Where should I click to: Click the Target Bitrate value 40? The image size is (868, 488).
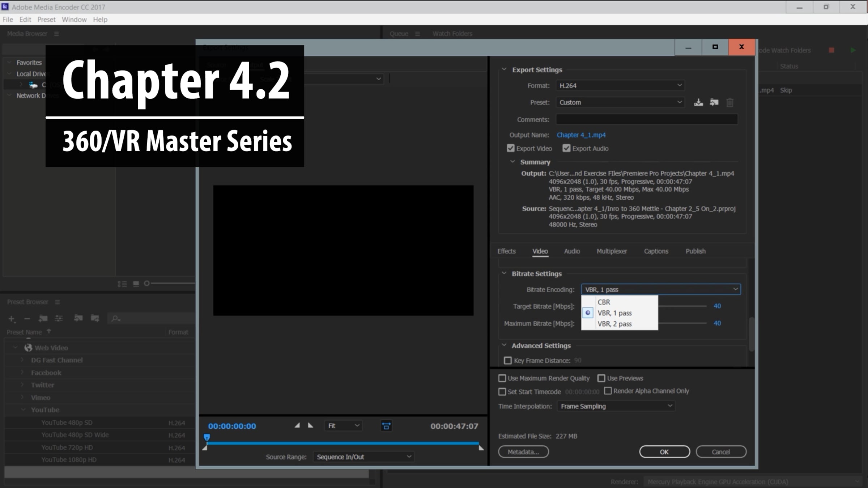pos(717,306)
